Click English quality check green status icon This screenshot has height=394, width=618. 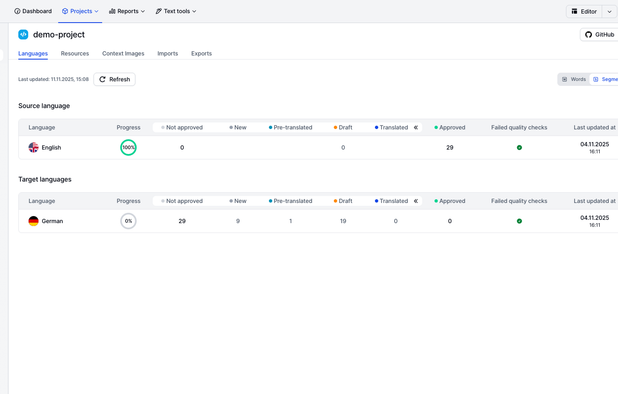pos(519,147)
